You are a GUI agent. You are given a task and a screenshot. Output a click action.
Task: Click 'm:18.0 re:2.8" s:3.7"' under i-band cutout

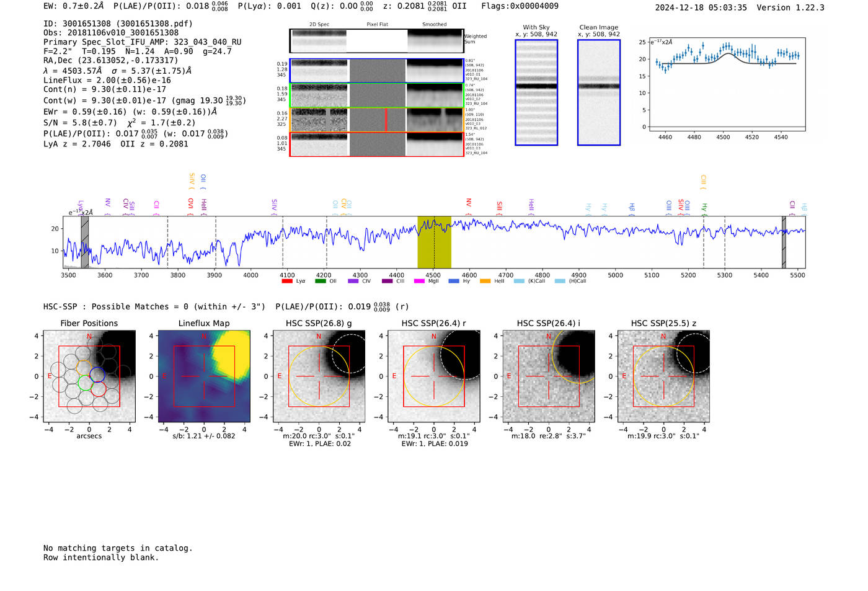click(x=549, y=436)
